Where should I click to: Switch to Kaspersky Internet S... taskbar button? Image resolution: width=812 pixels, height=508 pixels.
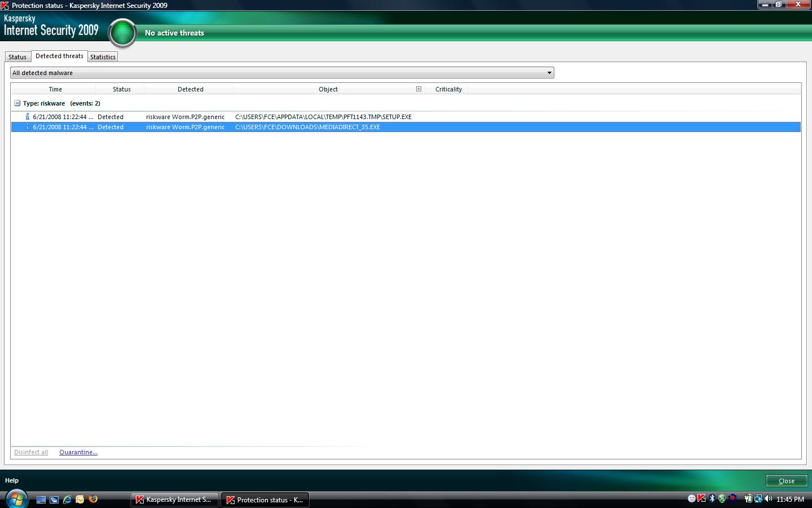point(174,500)
